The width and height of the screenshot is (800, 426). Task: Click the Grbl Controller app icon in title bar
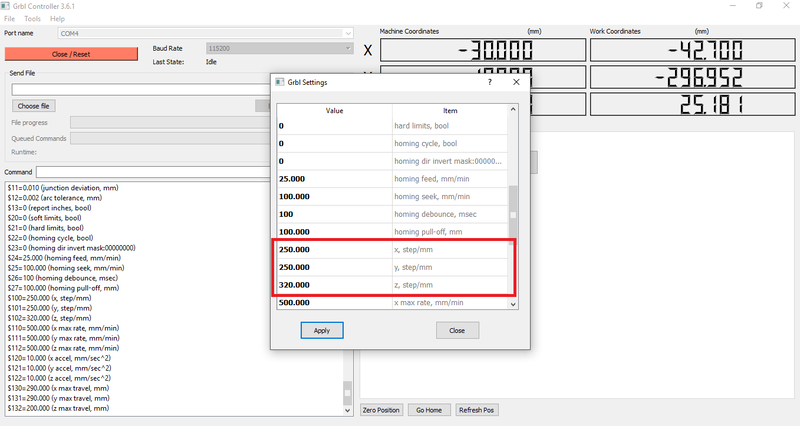point(5,6)
